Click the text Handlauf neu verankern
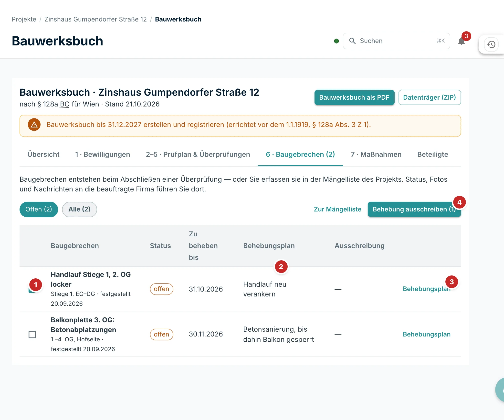504x420 pixels. click(265, 289)
